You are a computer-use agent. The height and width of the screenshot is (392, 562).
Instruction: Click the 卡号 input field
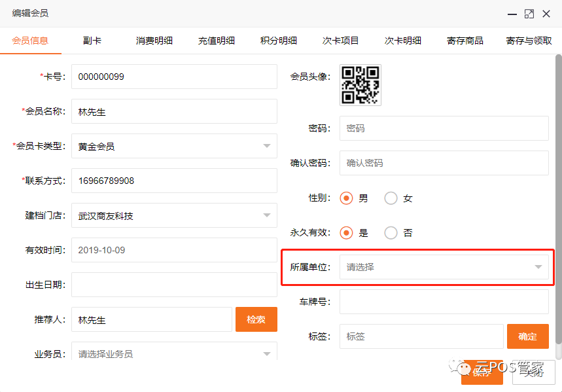pyautogui.click(x=174, y=77)
